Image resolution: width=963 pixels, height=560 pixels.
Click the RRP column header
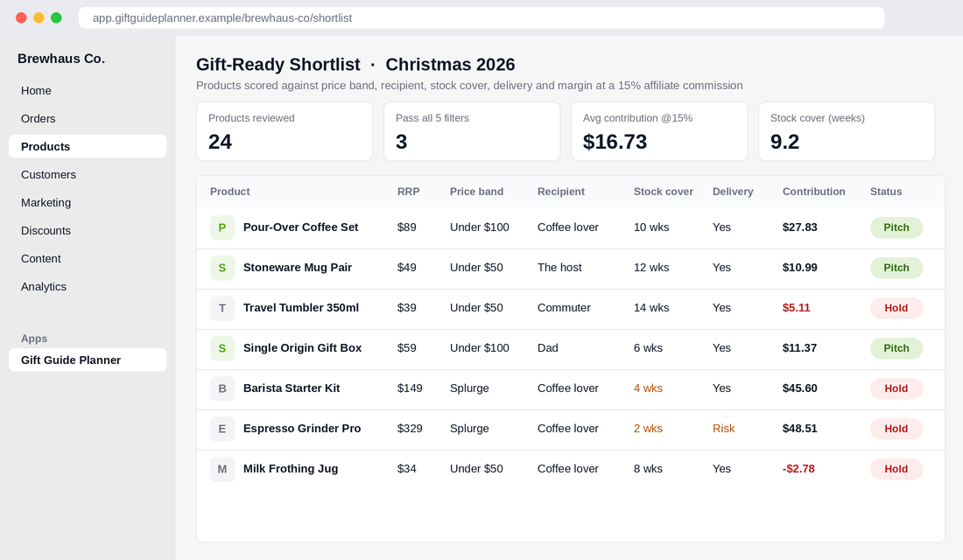pyautogui.click(x=409, y=192)
